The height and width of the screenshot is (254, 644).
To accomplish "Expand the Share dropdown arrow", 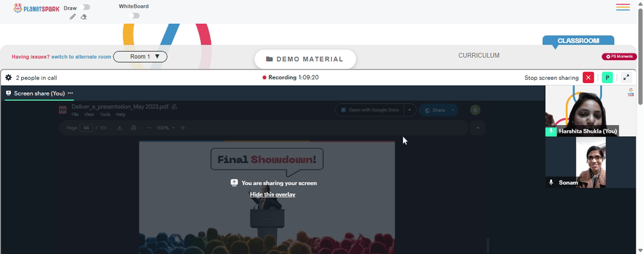I will coord(453,110).
